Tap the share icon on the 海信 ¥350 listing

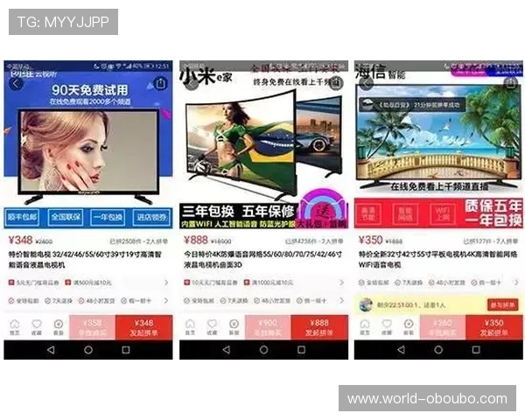511,83
